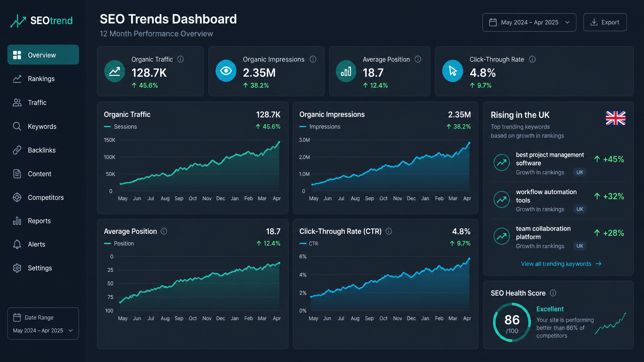Click the SEO Health Score info icon
This screenshot has width=644, height=362.
(553, 293)
